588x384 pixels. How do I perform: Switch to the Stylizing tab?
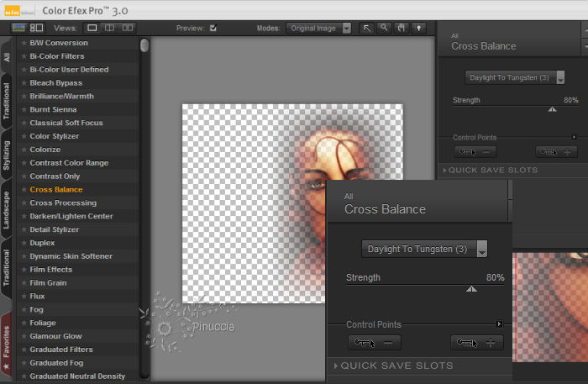pos(7,155)
